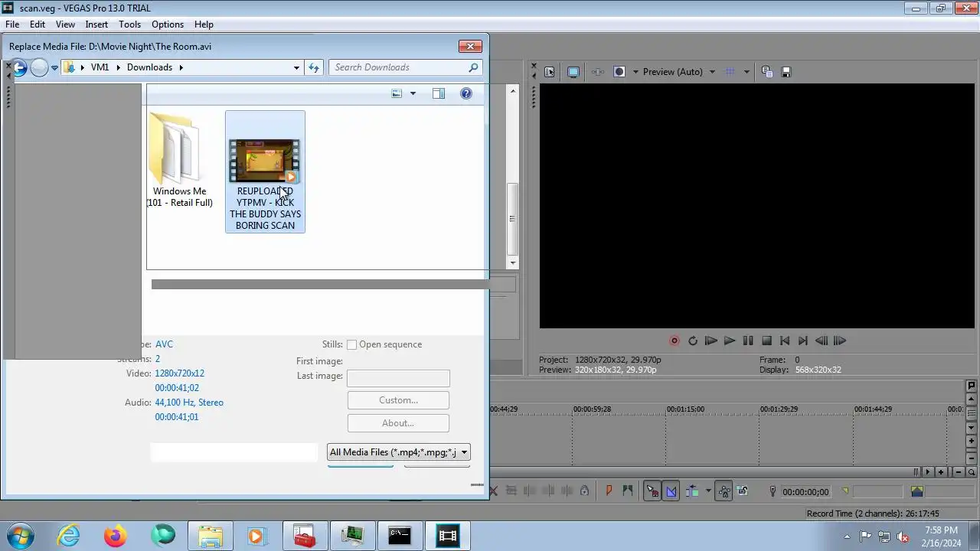Click the timeline Zoom tool magnifier
Screen dimensions: 980x551
(x=972, y=472)
